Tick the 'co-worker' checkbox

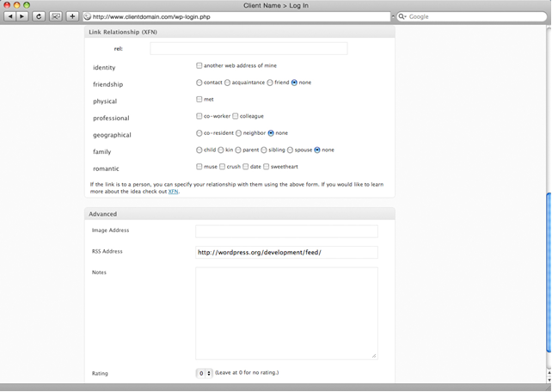pos(199,116)
